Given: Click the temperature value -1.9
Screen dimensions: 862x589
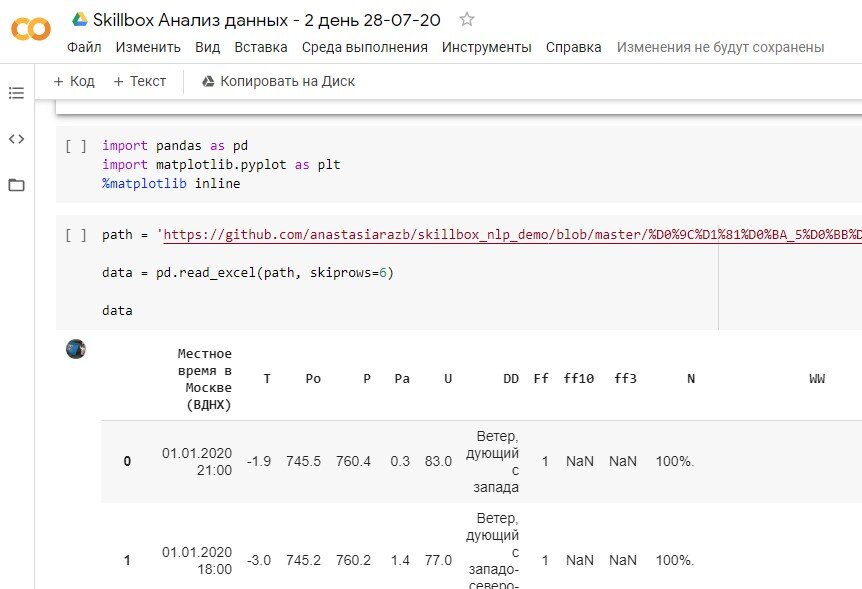Looking at the screenshot, I should [x=259, y=461].
